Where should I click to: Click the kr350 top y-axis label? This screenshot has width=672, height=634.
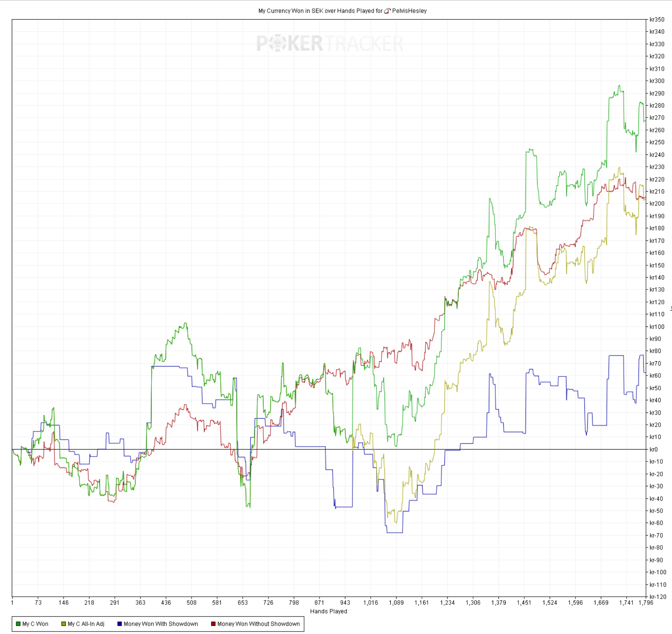(x=657, y=20)
